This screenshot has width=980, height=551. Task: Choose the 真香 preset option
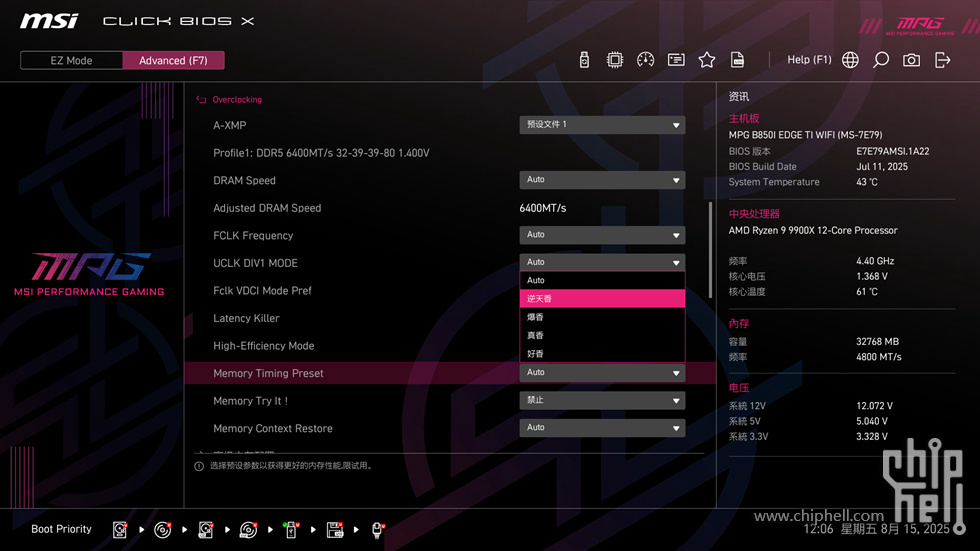click(602, 335)
